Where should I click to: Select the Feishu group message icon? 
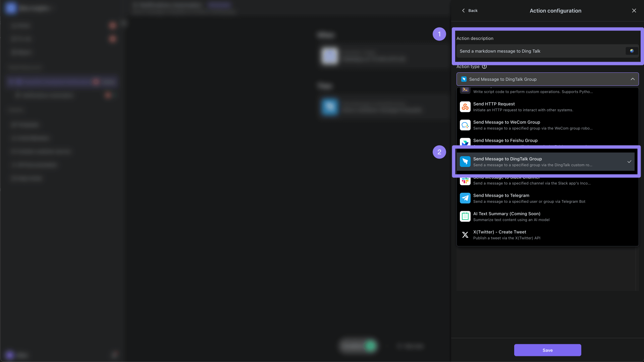465,143
